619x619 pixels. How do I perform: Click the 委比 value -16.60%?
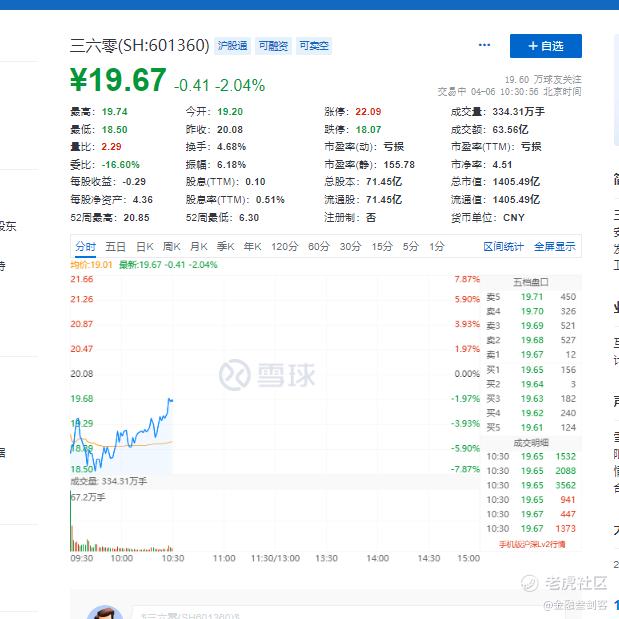(x=120, y=165)
